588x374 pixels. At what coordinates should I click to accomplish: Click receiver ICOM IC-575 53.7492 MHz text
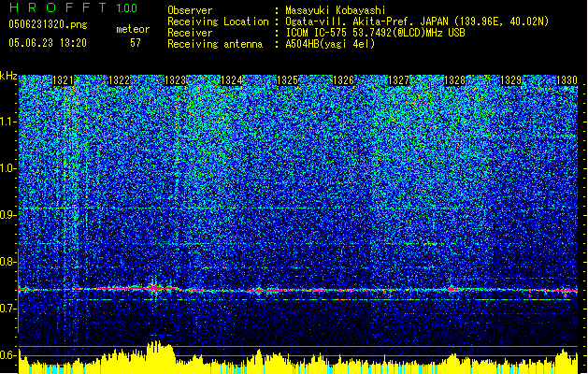[x=375, y=33]
